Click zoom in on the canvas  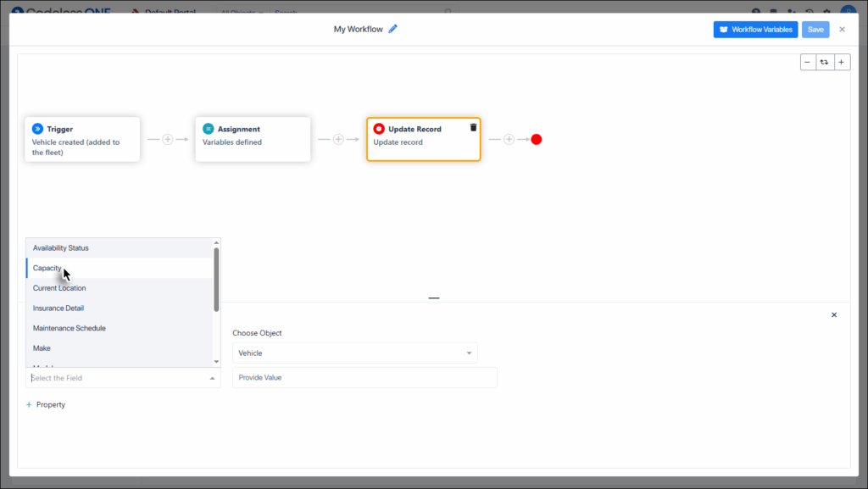pyautogui.click(x=841, y=61)
